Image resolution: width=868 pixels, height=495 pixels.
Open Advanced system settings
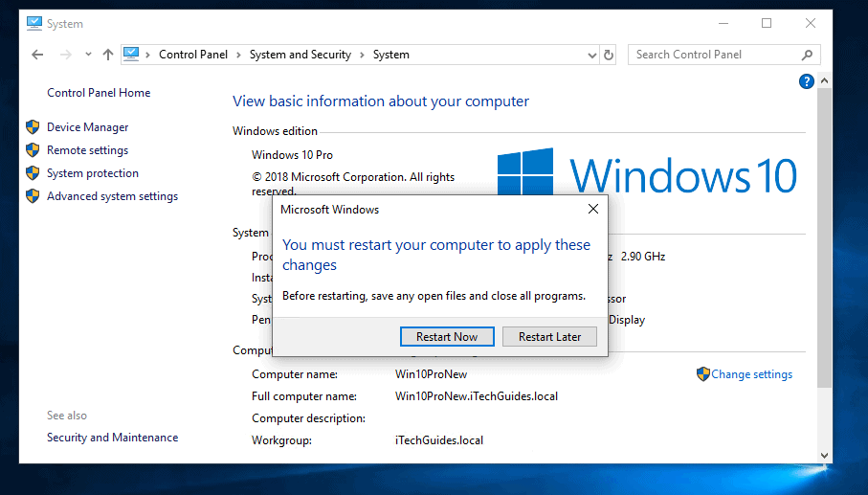(x=112, y=196)
